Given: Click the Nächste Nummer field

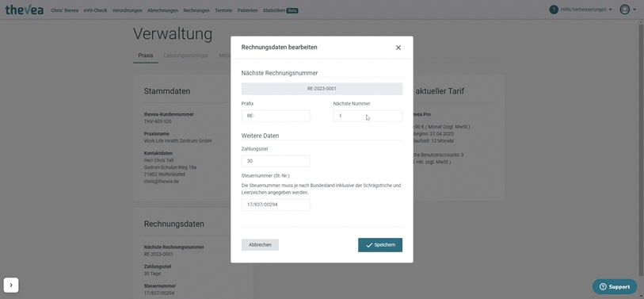Looking at the screenshot, I should 368,116.
